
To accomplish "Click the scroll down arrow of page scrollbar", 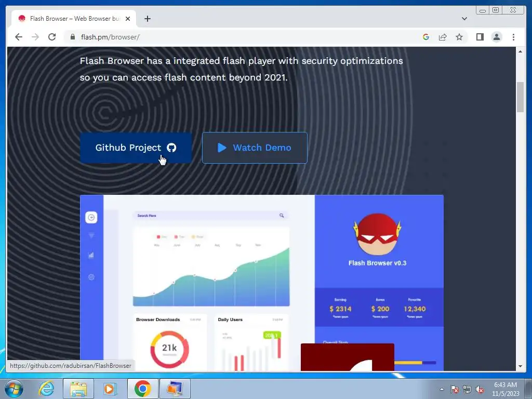I will coord(520,366).
